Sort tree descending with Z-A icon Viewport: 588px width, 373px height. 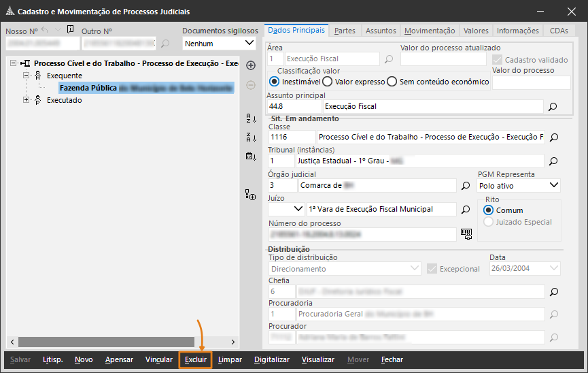pyautogui.click(x=250, y=137)
